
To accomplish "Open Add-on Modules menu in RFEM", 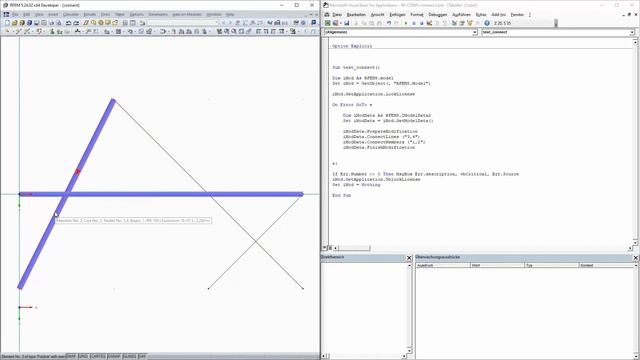I will pos(187,14).
